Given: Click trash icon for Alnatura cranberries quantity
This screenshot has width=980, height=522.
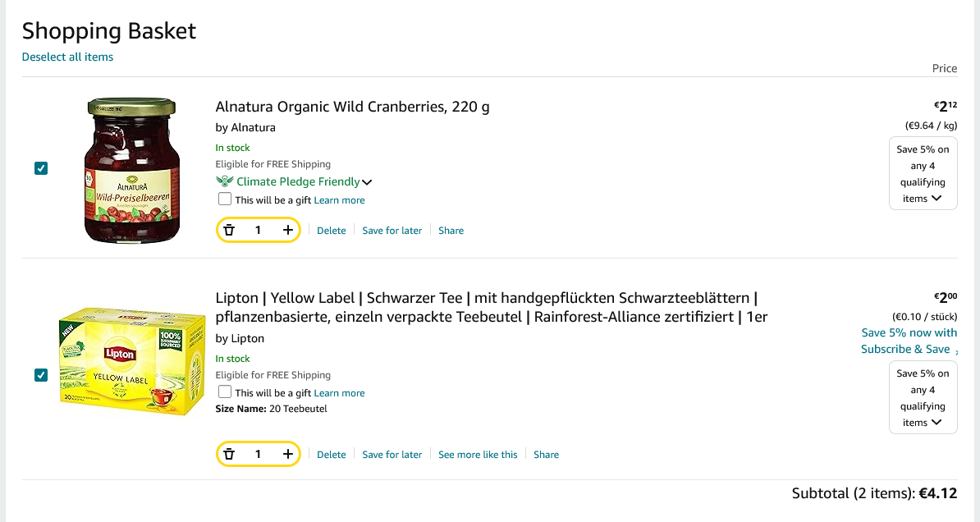Looking at the screenshot, I should pyautogui.click(x=229, y=231).
